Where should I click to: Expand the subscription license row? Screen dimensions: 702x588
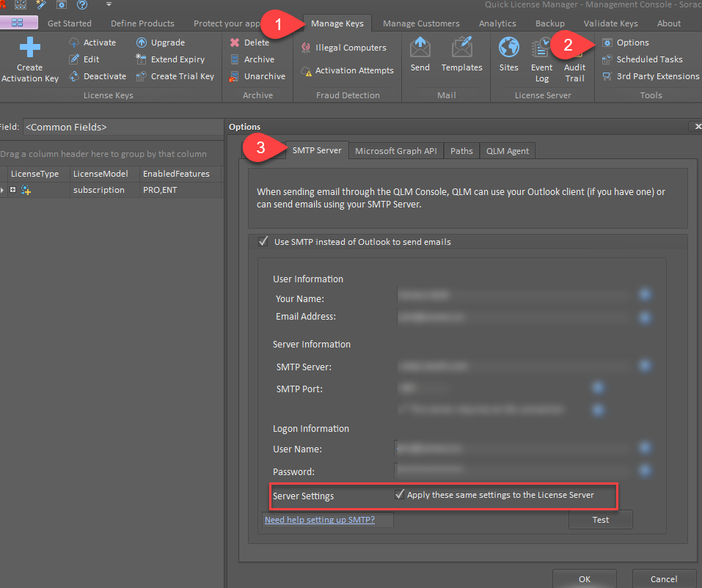(x=12, y=190)
